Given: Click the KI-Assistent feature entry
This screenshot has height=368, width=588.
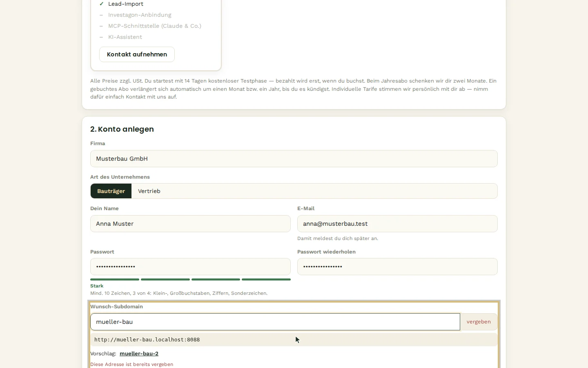Looking at the screenshot, I should coord(121,37).
